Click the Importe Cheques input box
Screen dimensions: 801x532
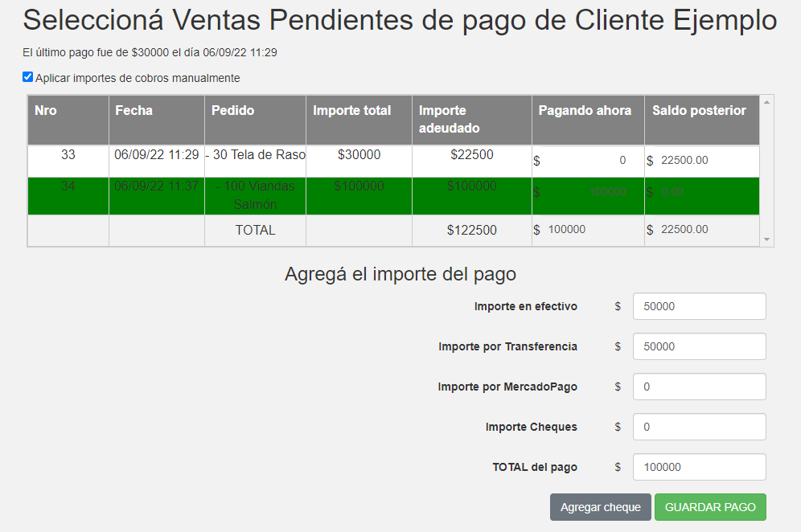[x=698, y=427]
